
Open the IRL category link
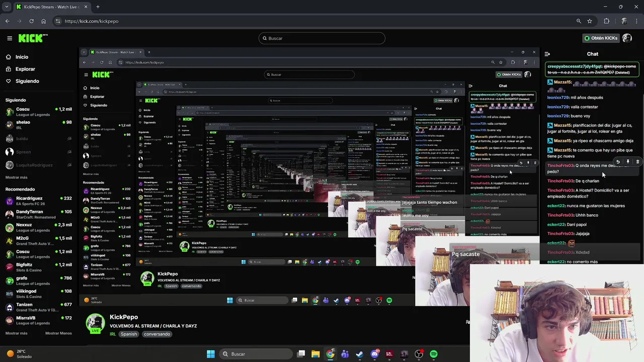coord(113,334)
